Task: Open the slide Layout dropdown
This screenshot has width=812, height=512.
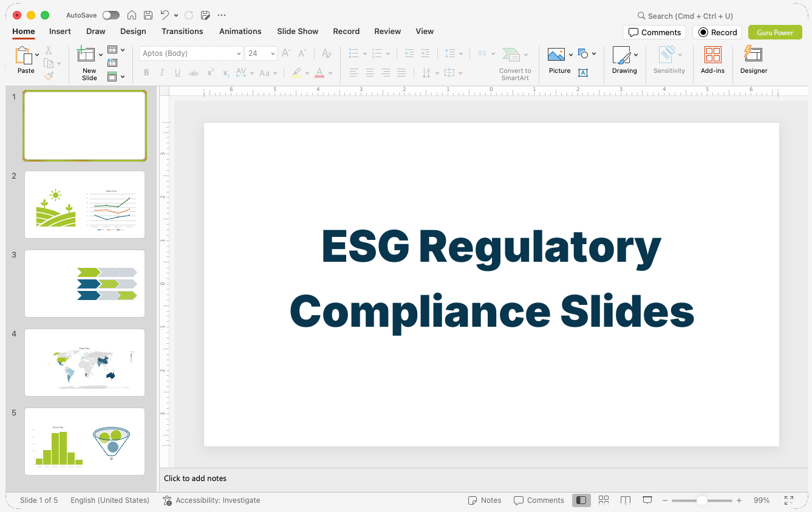Action: 116,50
